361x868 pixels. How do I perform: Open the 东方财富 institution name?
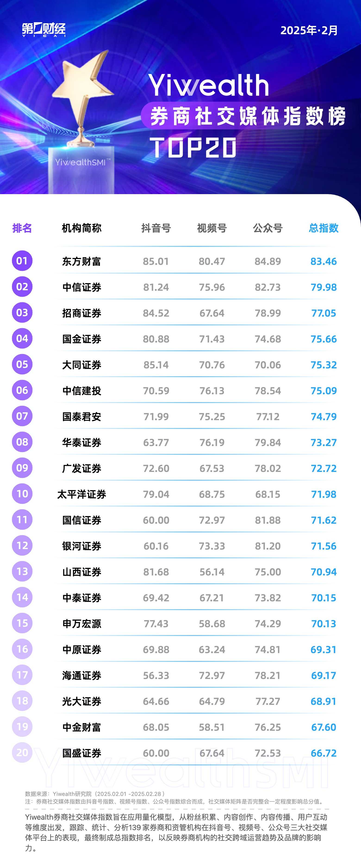tap(82, 261)
